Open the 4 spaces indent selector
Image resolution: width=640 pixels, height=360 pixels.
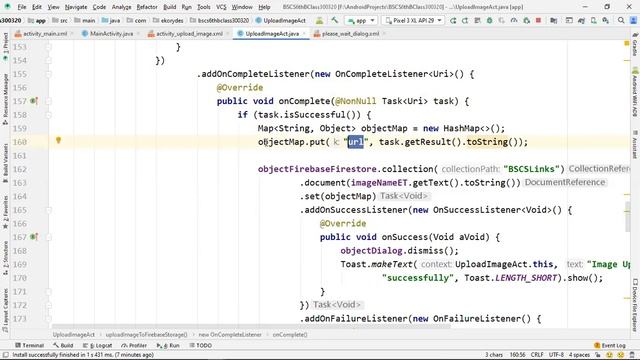tap(579, 355)
